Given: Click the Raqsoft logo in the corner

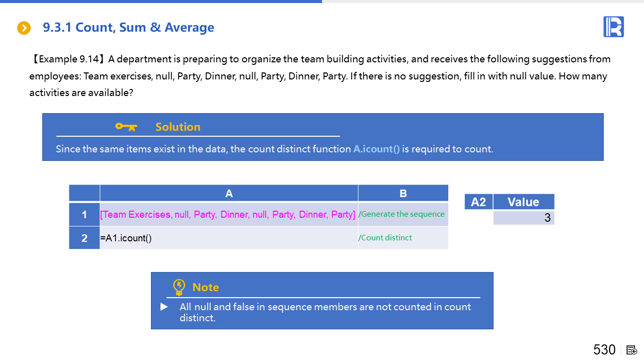Looking at the screenshot, I should pyautogui.click(x=613, y=27).
